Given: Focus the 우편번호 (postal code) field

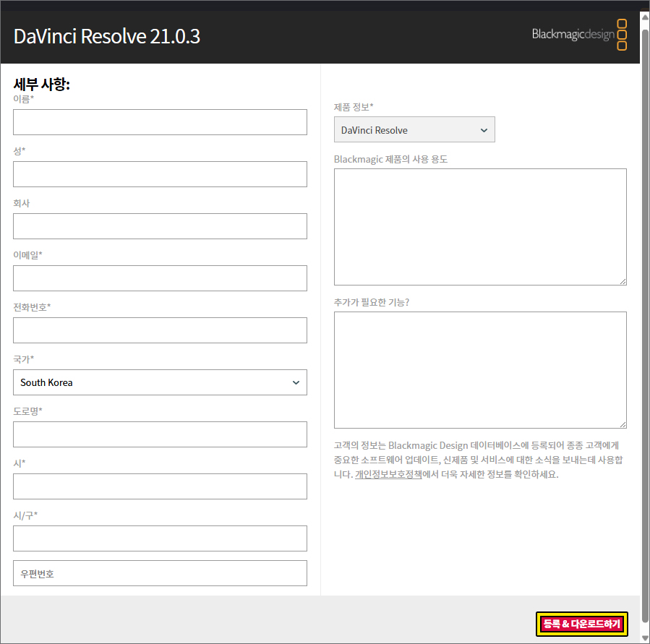Looking at the screenshot, I should coord(160,574).
